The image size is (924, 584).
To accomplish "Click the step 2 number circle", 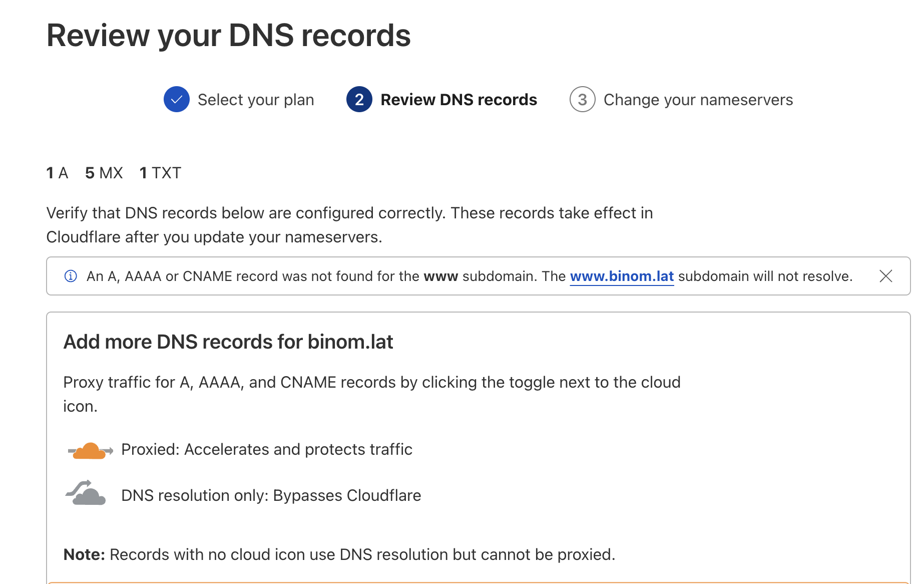I will click(x=359, y=99).
